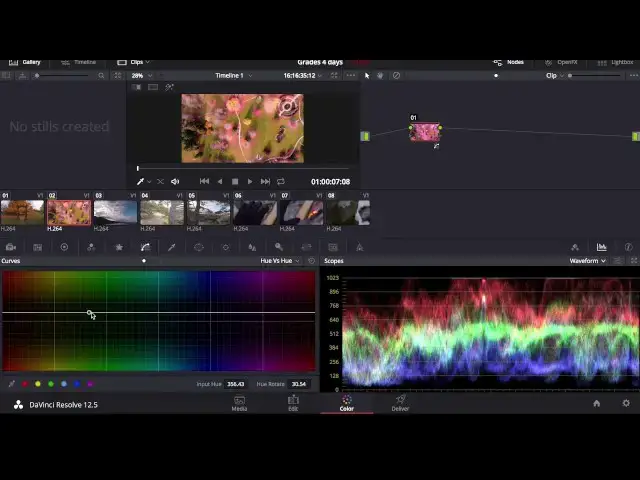This screenshot has width=640, height=480.
Task: Open the viewer zoom 28% dropdown
Action: 141,75
